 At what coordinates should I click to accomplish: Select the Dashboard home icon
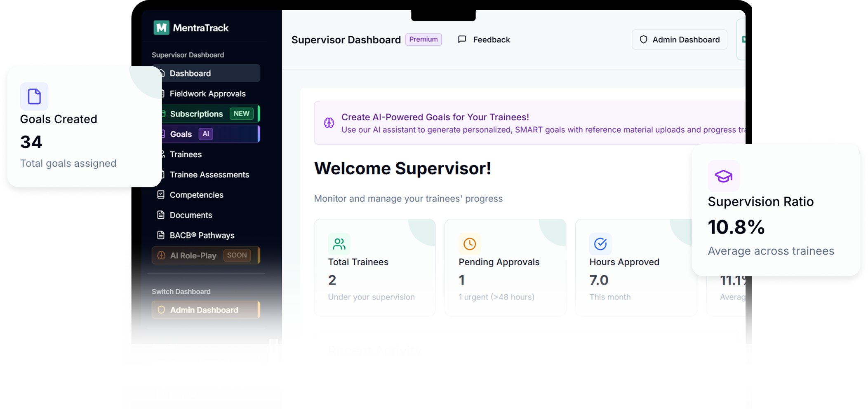161,73
